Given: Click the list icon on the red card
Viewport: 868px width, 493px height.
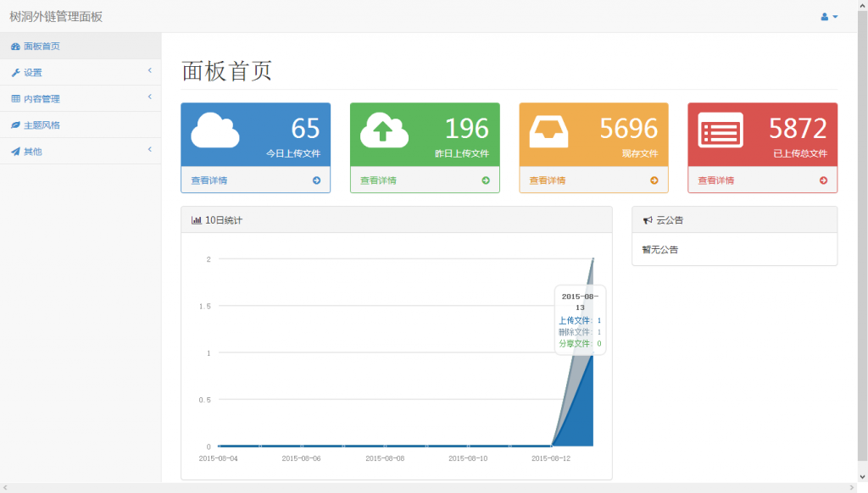Looking at the screenshot, I should click(x=721, y=130).
